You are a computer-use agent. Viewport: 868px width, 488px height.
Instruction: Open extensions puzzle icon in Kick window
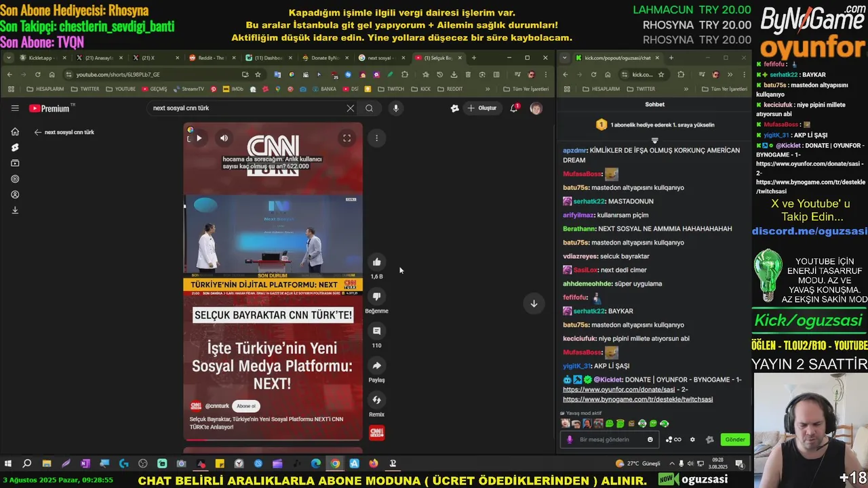point(681,75)
